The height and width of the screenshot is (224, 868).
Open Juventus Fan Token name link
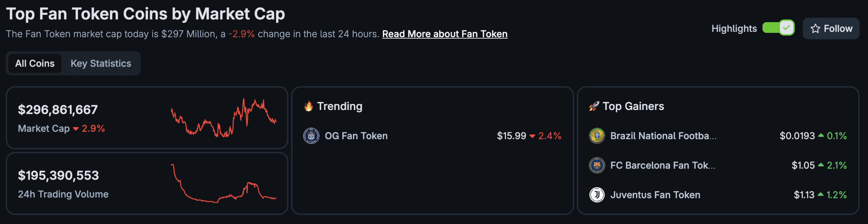pos(655,195)
